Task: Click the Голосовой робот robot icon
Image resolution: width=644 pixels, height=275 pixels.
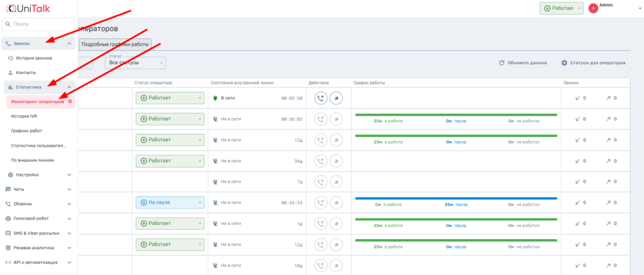Action: (8, 218)
